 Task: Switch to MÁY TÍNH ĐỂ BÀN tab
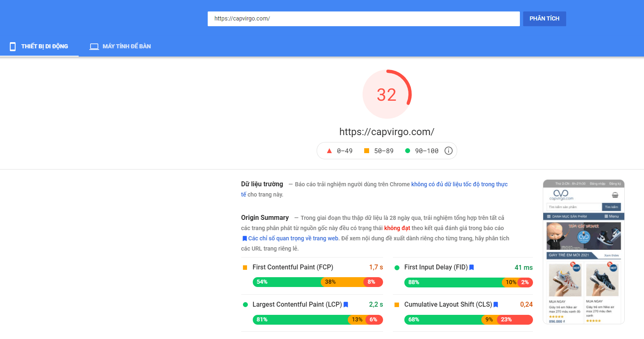point(126,47)
